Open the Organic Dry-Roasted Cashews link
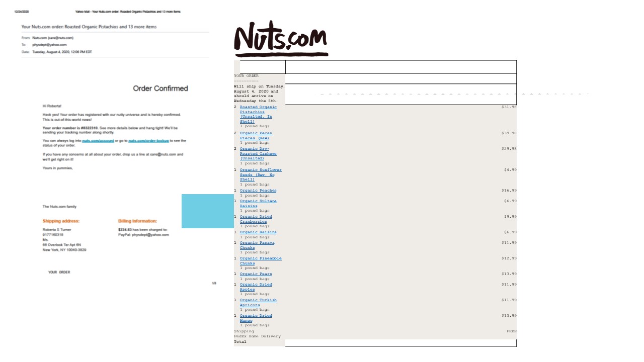This screenshot has height=362, width=644. (257, 153)
